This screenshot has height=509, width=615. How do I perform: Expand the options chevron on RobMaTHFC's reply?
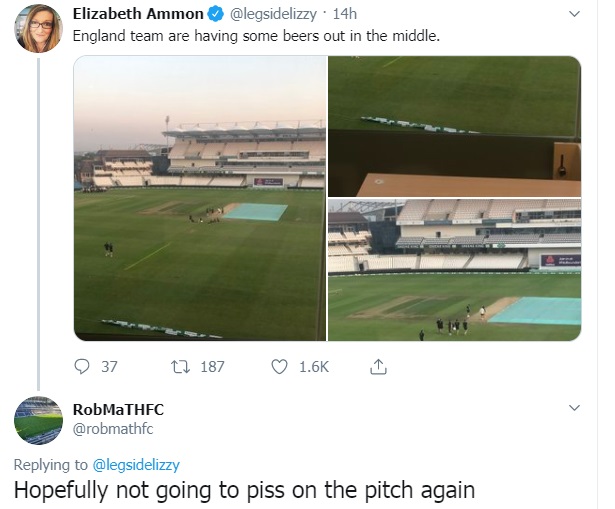tap(574, 408)
